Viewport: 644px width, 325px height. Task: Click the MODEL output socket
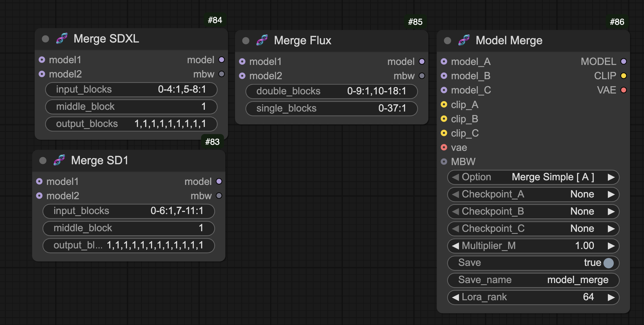click(x=624, y=61)
